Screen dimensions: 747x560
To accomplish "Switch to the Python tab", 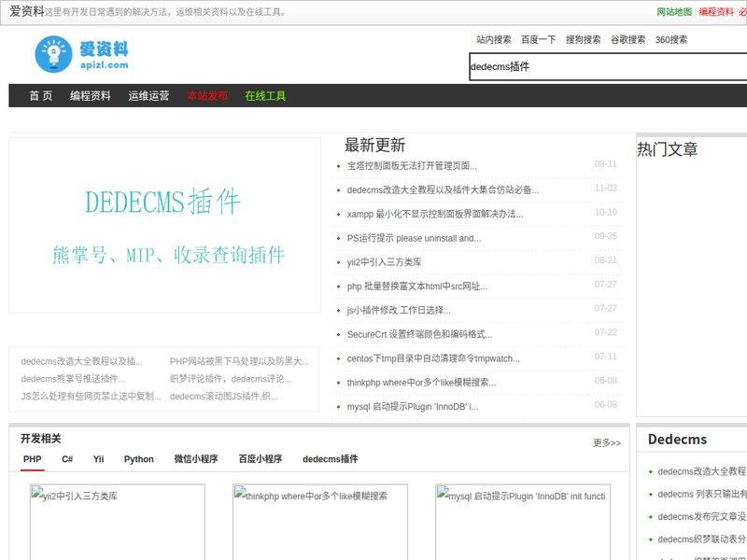I will (138, 459).
